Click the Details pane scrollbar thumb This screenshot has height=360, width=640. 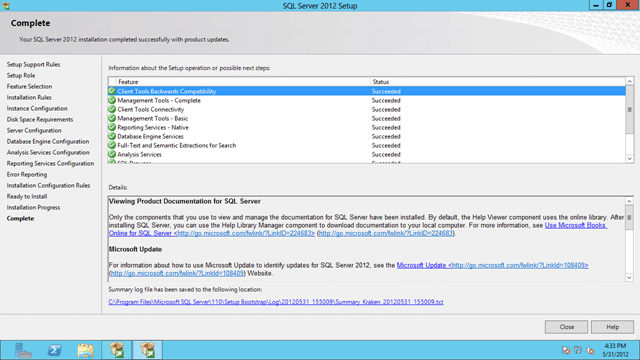pyautogui.click(x=629, y=218)
